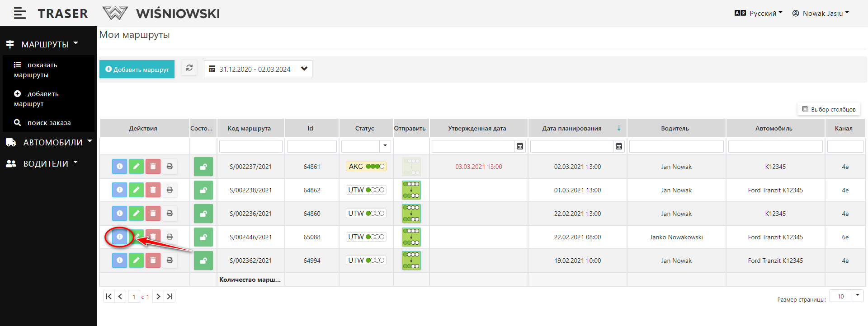Select поиск заказа in sidebar
This screenshot has height=326, width=868.
click(x=48, y=123)
